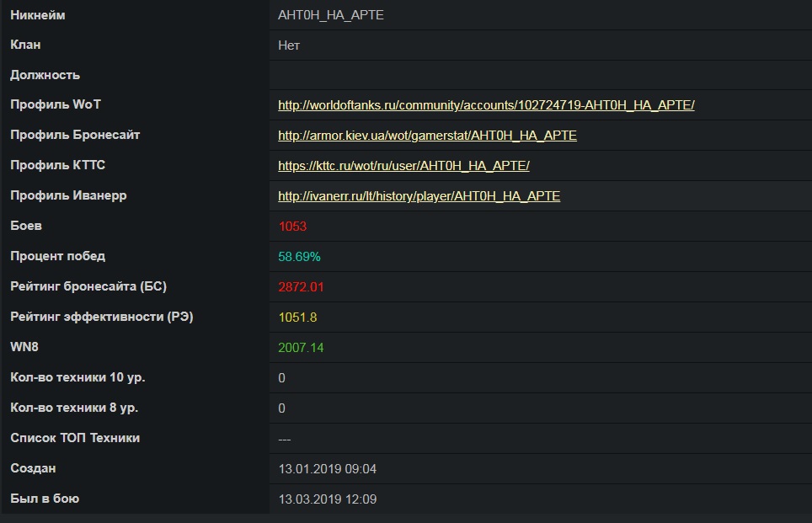The height and width of the screenshot is (523, 812).
Task: Click the Процент побед label
Action: pos(58,256)
